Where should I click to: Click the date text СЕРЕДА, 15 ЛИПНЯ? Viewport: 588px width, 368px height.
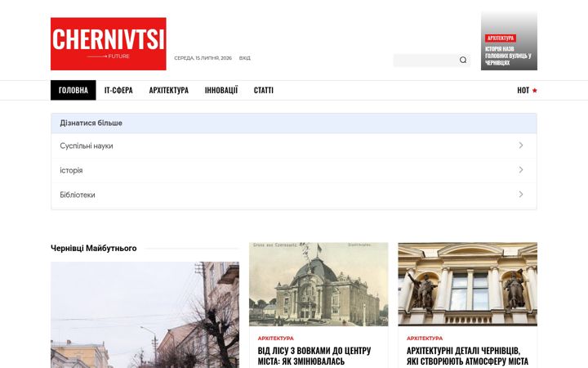point(203,58)
